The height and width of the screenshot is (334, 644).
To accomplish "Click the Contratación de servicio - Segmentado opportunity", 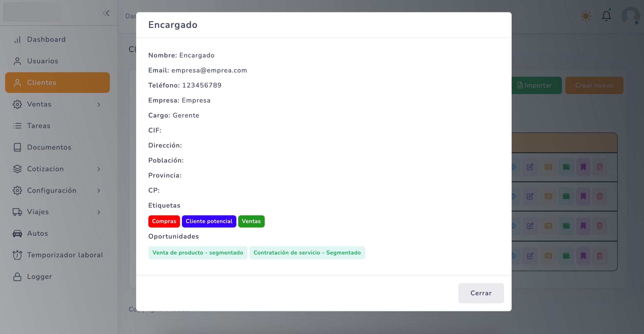I will pos(307,253).
